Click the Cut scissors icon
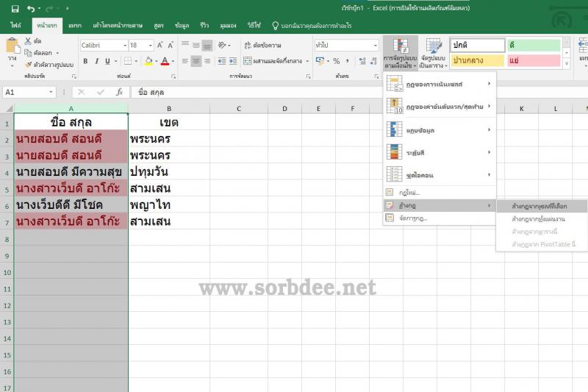This screenshot has width=588, height=392. pyautogui.click(x=28, y=41)
